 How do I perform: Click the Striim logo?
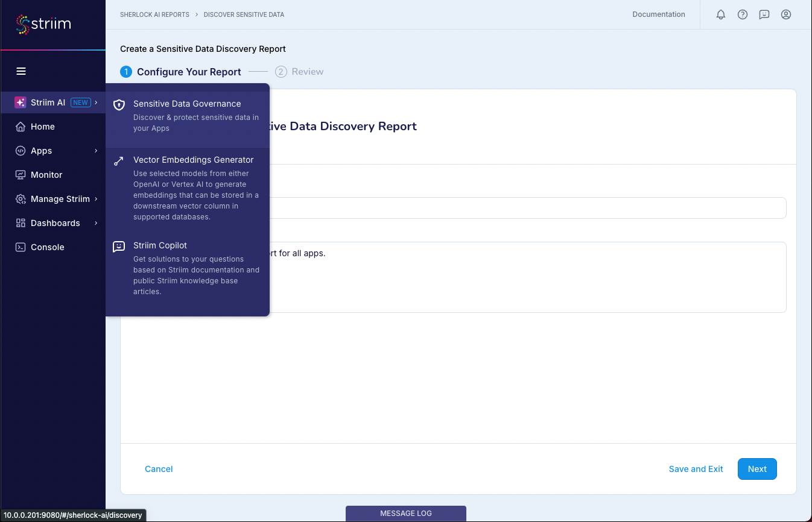pyautogui.click(x=43, y=25)
